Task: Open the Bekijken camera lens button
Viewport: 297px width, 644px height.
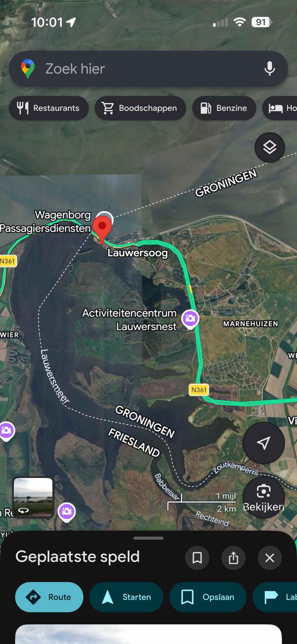Action: pyautogui.click(x=263, y=497)
